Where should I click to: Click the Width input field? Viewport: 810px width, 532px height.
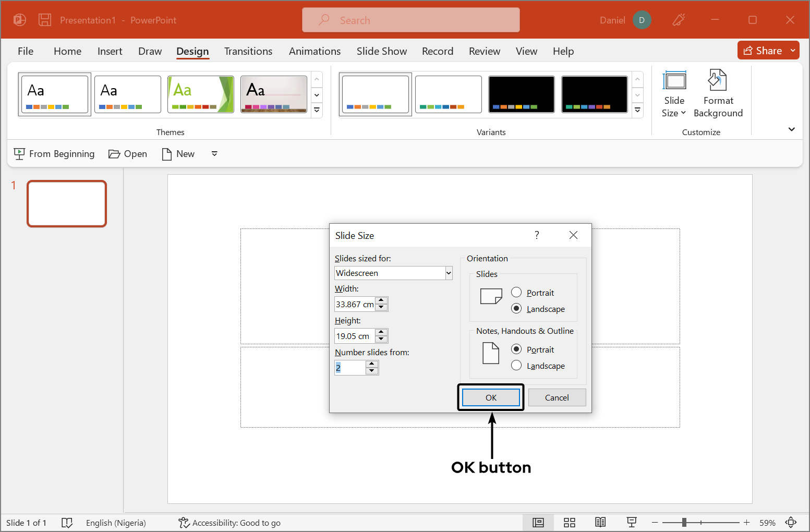355,304
